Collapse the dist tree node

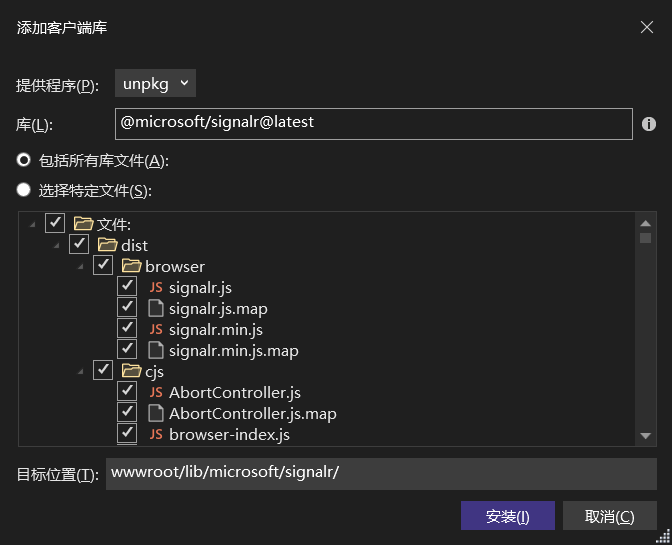(x=57, y=245)
